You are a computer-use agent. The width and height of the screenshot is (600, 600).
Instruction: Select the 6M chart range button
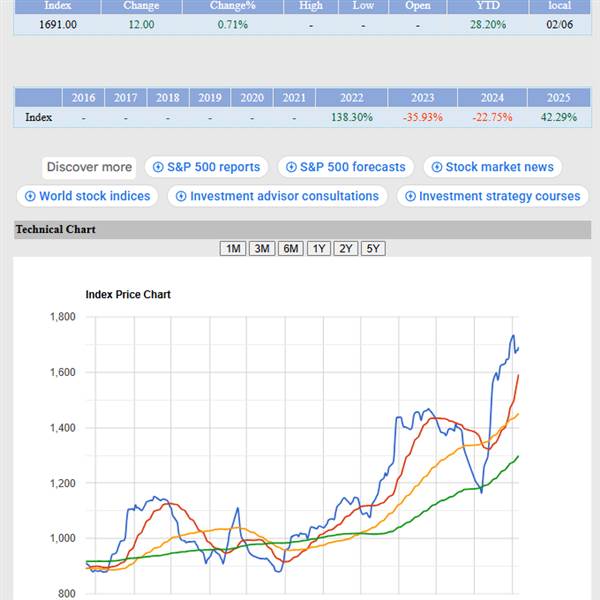(291, 249)
